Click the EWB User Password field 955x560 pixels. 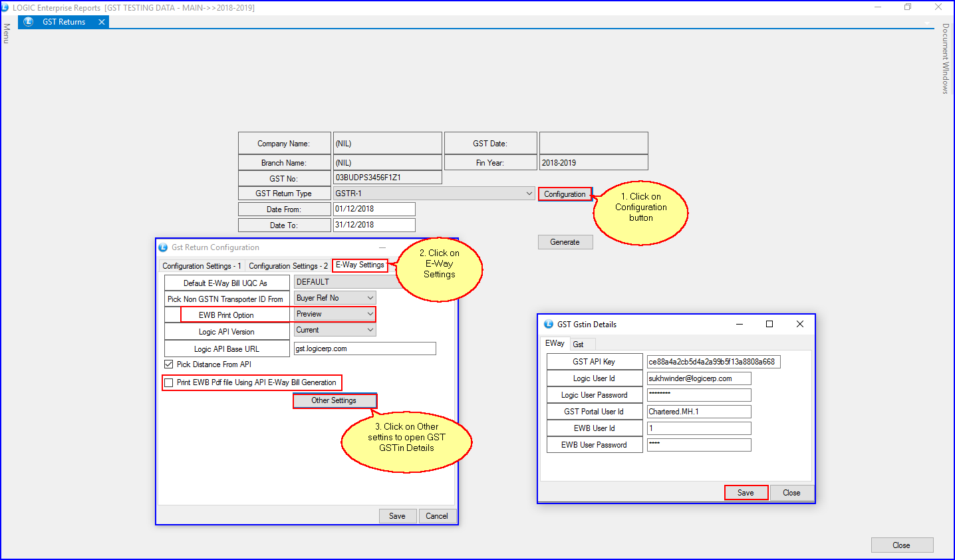coord(699,445)
